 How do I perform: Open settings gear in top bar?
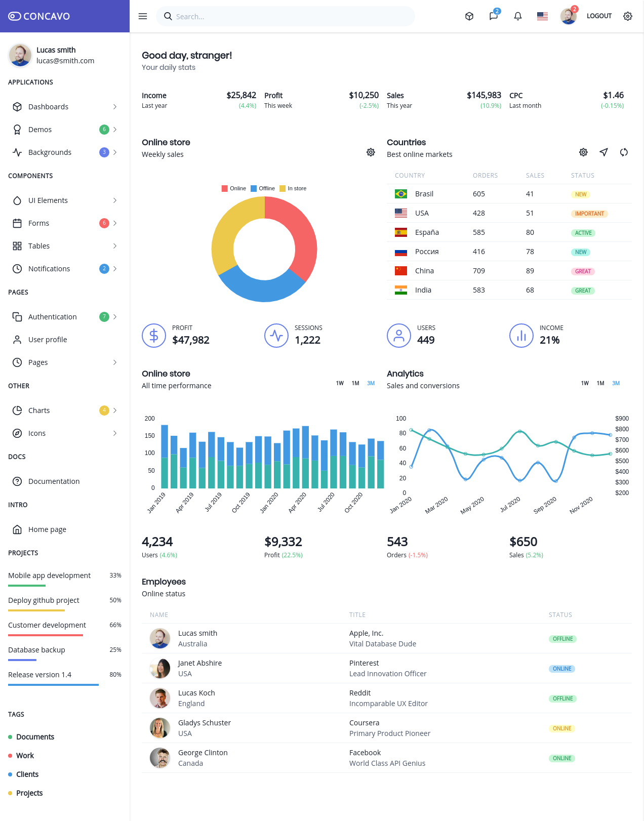(628, 16)
